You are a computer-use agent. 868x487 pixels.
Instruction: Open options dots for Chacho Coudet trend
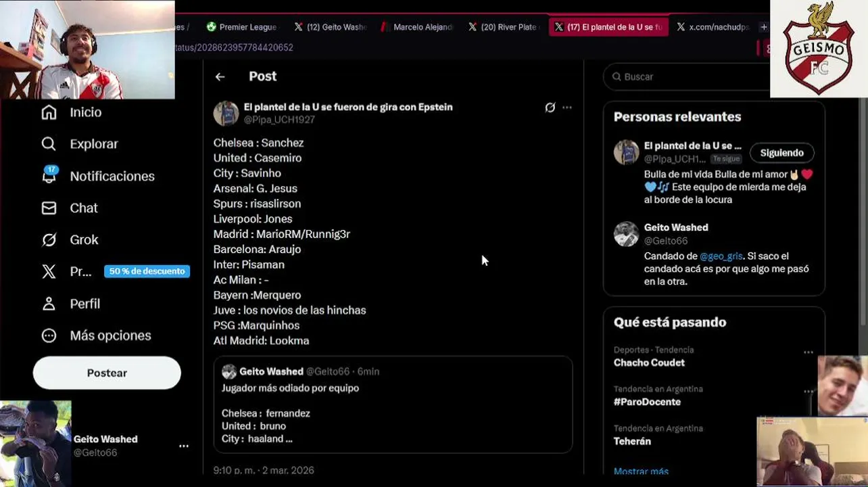[809, 352]
